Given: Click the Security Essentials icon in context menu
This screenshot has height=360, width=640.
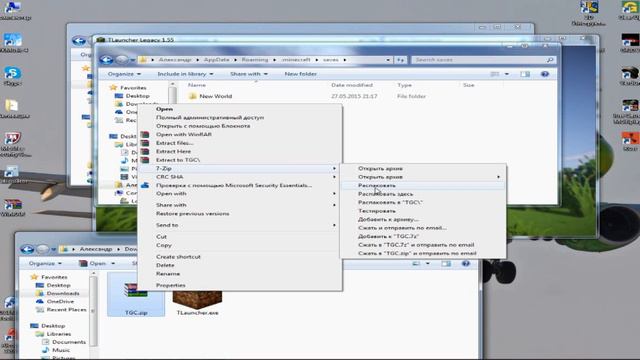Looking at the screenshot, I should 145,185.
